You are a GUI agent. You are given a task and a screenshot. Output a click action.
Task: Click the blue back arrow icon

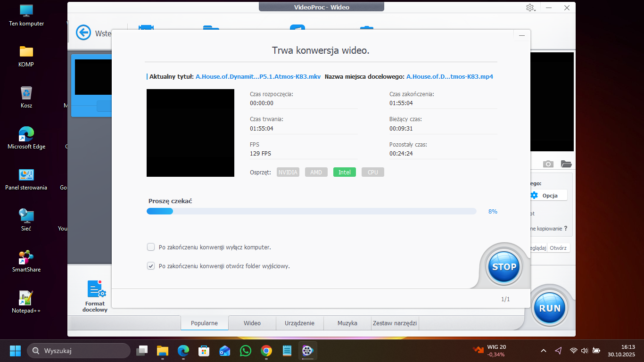point(83,33)
